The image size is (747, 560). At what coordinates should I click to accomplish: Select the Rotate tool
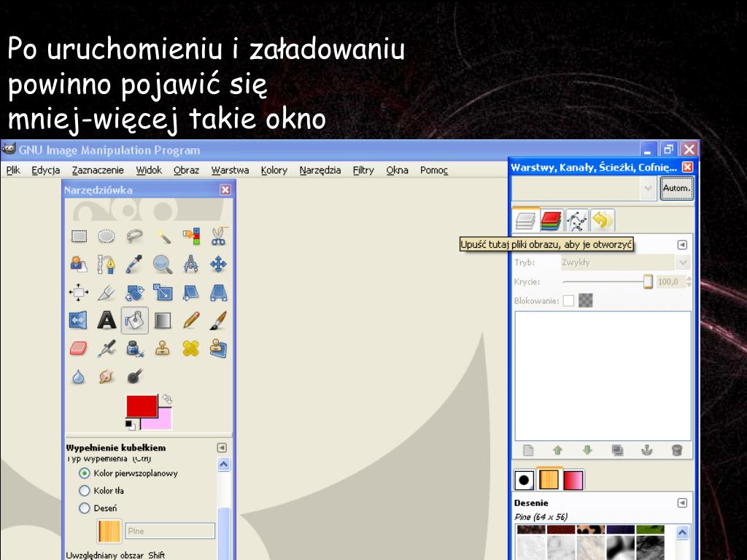click(x=135, y=292)
